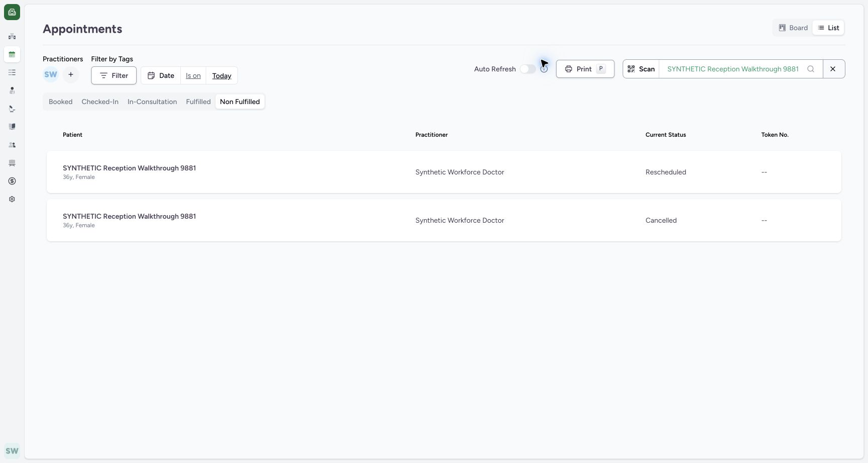Screen dimensions: 868x463
Task: Open the settings gear sidebar icon
Action: [12, 199]
